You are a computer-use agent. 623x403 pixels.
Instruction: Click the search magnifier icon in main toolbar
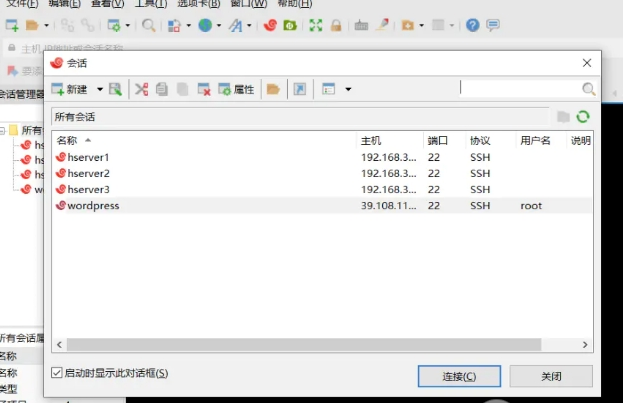click(x=148, y=25)
